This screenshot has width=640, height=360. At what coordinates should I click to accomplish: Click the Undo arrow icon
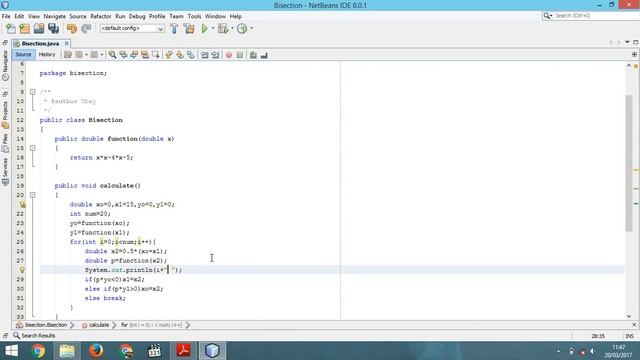[72, 28]
